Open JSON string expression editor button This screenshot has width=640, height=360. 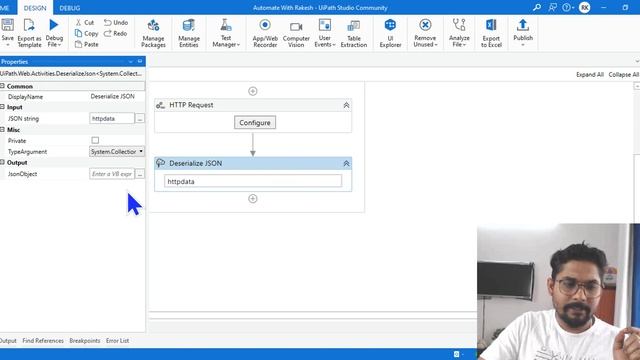pyautogui.click(x=140, y=118)
